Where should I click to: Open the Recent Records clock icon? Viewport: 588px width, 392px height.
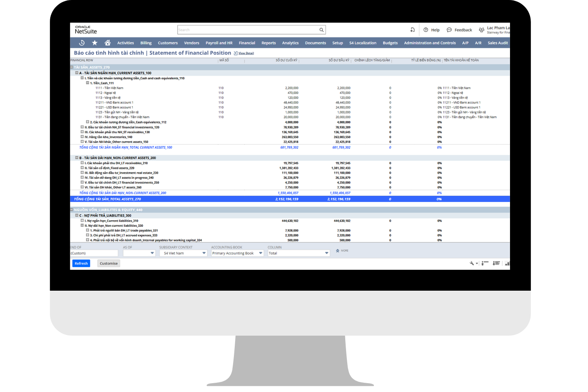pos(82,43)
